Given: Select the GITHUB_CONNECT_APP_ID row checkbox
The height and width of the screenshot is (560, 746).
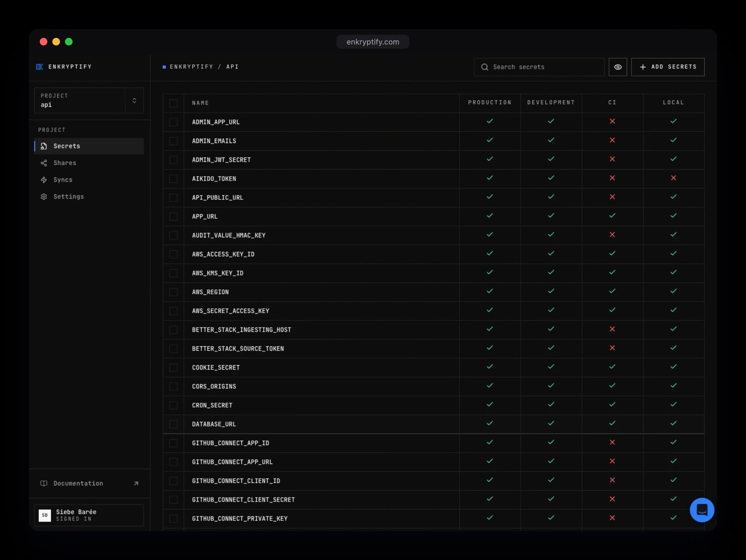Looking at the screenshot, I should coord(173,443).
